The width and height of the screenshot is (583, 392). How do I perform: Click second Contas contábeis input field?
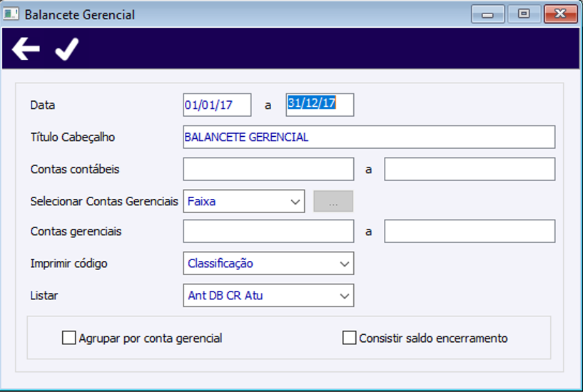coord(470,170)
